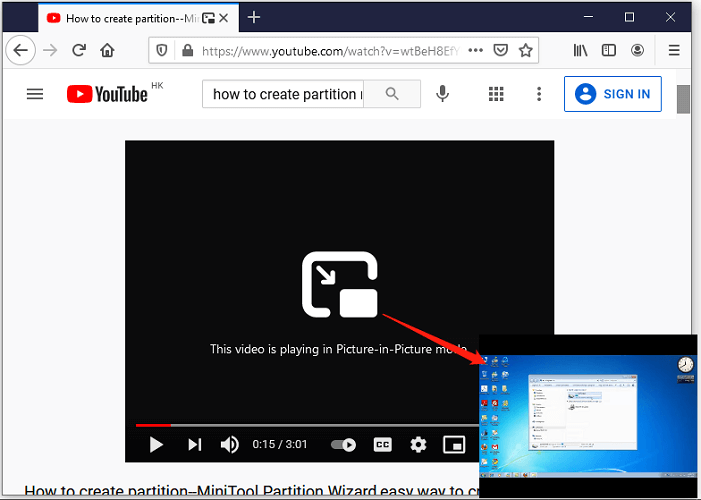
Task: Reload the current page
Action: tap(79, 50)
